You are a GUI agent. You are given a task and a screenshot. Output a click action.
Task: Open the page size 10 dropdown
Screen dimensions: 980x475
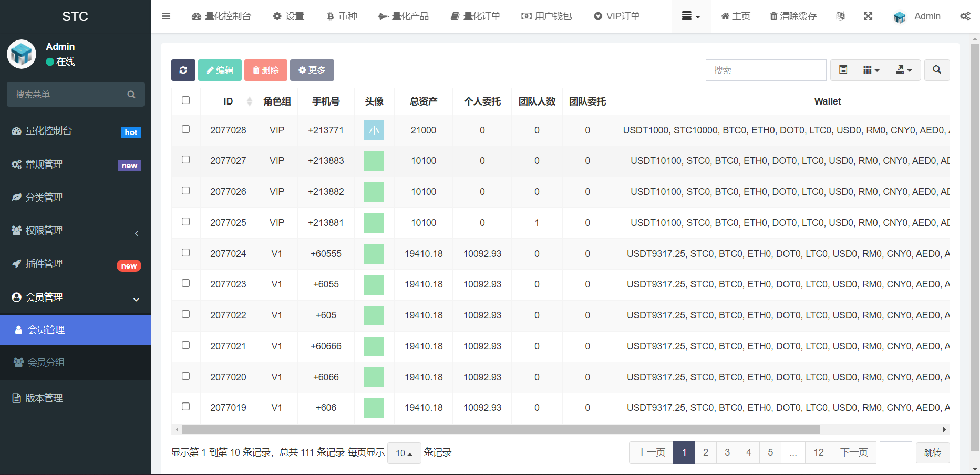pos(404,453)
